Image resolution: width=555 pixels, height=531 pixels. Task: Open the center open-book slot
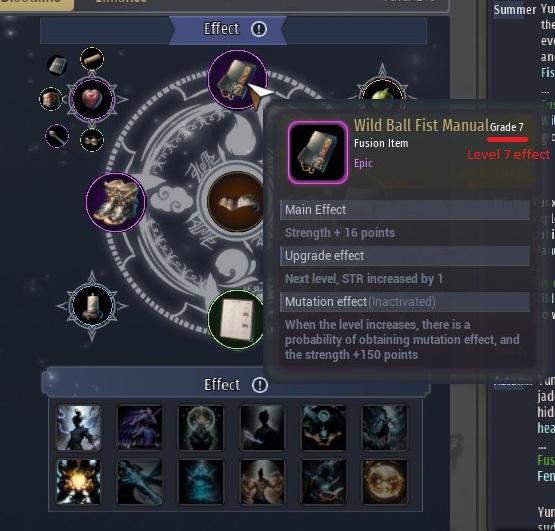[x=235, y=202]
